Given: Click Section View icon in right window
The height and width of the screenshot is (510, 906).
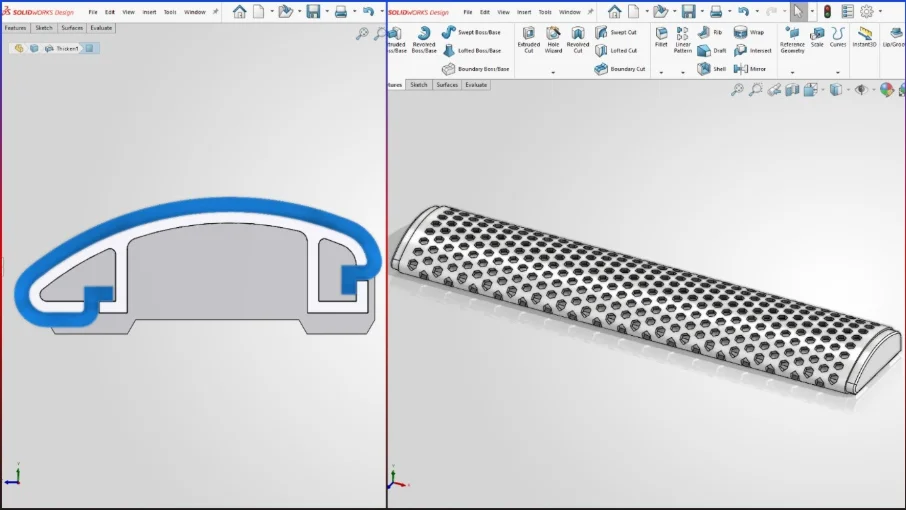Looking at the screenshot, I should (x=792, y=90).
